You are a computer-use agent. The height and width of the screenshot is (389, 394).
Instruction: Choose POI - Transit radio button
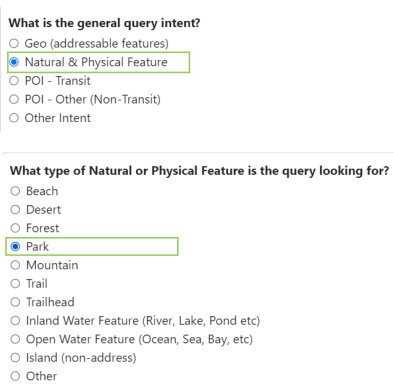point(14,81)
